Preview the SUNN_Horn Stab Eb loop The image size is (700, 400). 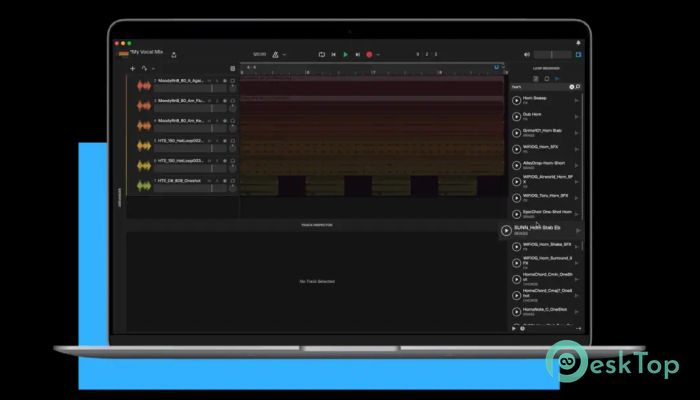pyautogui.click(x=506, y=230)
